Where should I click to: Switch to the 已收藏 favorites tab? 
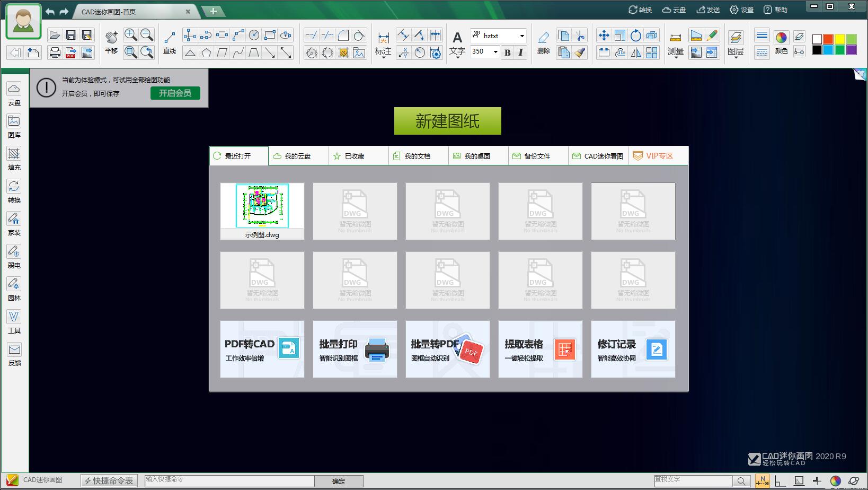[359, 156]
